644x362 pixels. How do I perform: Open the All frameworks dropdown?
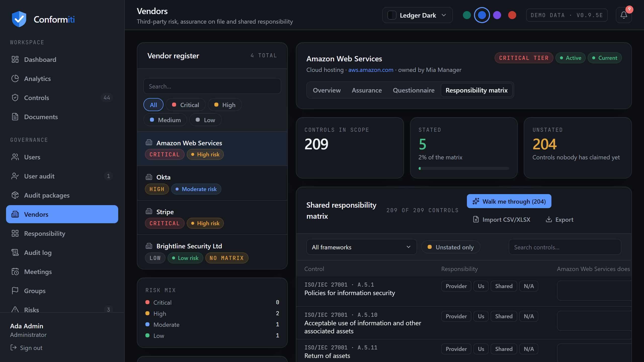[x=361, y=247]
